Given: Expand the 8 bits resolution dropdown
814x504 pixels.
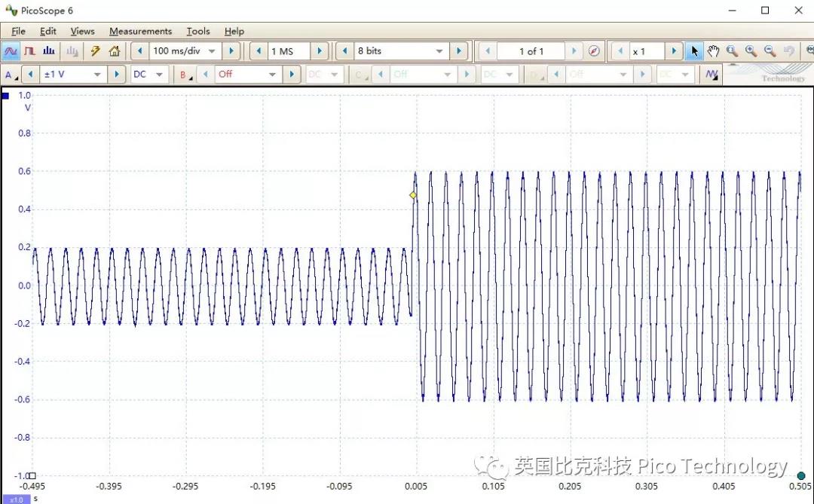Looking at the screenshot, I should (x=441, y=50).
